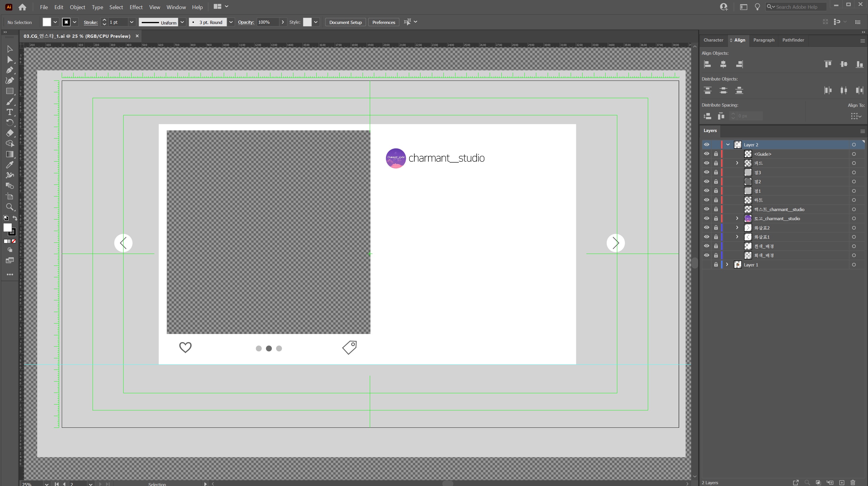The image size is (868, 486).
Task: Pick the Eyedropper tool
Action: click(9, 165)
